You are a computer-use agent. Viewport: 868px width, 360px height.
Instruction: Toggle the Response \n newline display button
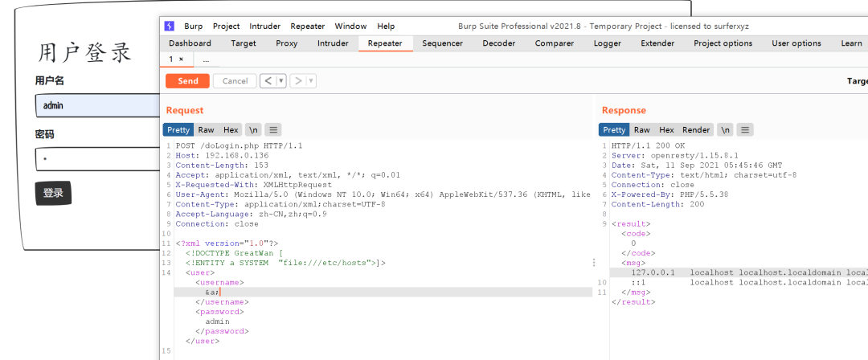click(725, 129)
